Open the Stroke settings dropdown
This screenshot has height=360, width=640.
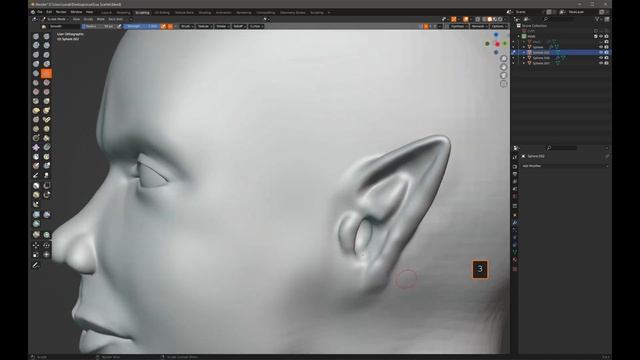(222, 26)
